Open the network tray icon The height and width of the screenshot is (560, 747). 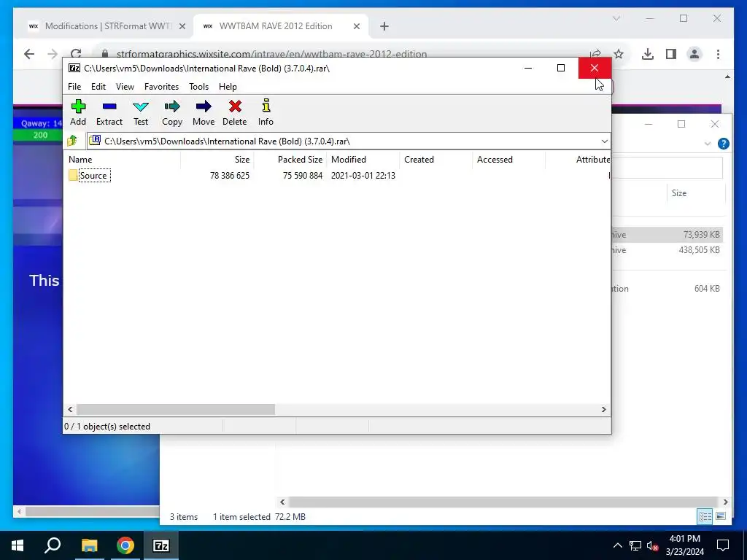tap(635, 545)
